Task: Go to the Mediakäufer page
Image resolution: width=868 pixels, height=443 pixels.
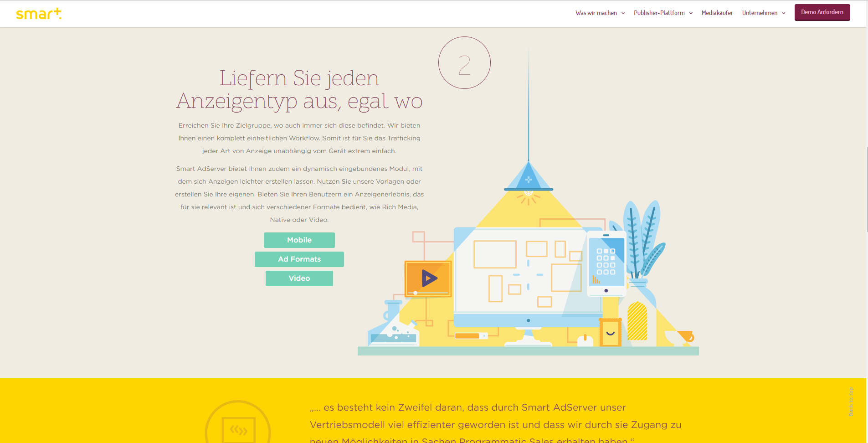Action: click(717, 13)
